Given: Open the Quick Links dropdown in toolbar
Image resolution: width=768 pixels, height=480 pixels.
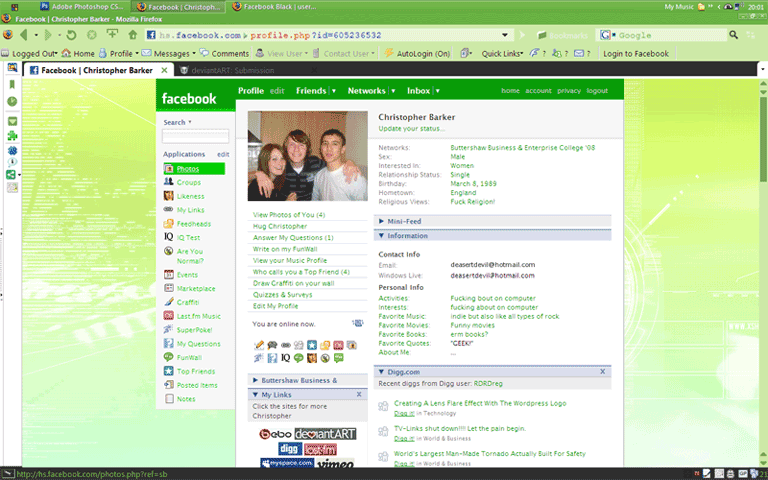Looking at the screenshot, I should click(502, 53).
